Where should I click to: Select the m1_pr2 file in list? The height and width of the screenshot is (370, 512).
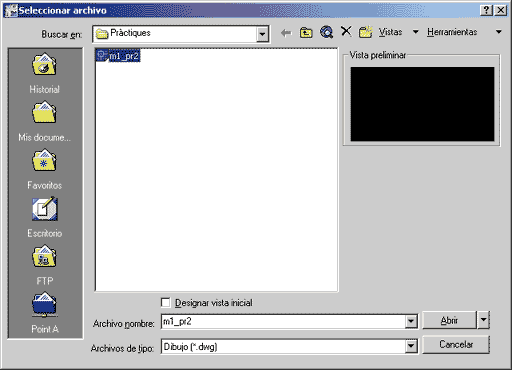click(118, 56)
